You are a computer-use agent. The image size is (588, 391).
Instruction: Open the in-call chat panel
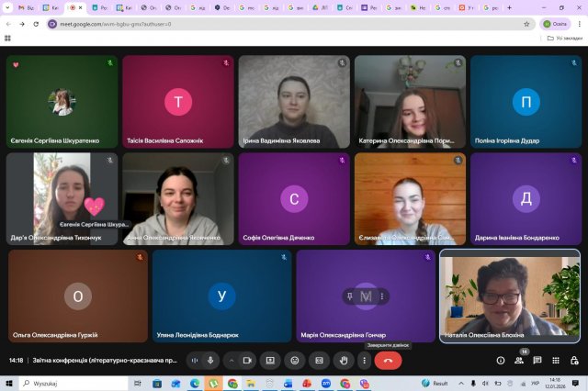tap(537, 361)
